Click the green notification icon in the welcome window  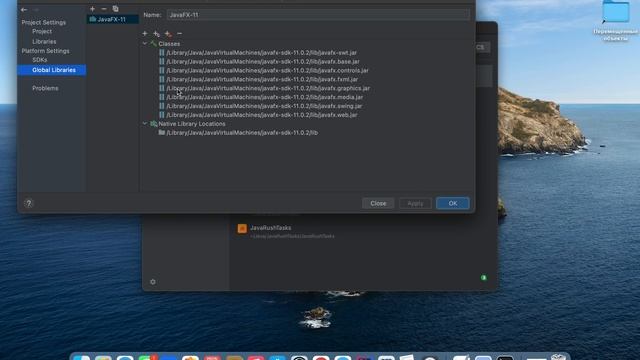[484, 278]
